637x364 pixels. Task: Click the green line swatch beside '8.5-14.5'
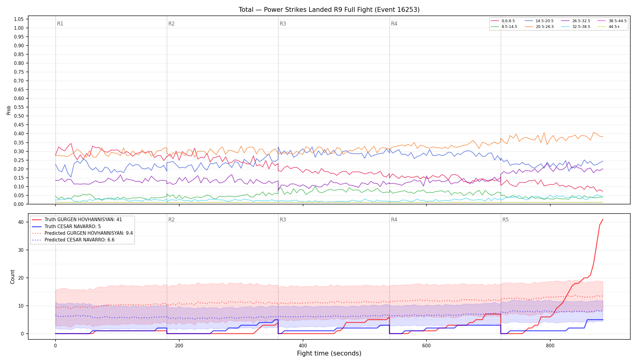point(495,27)
